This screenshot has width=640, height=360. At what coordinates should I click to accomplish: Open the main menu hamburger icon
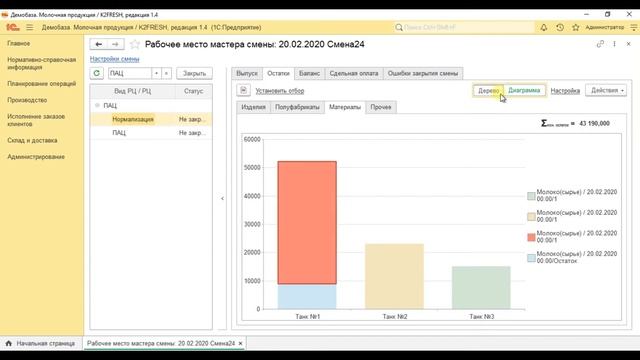(29, 27)
